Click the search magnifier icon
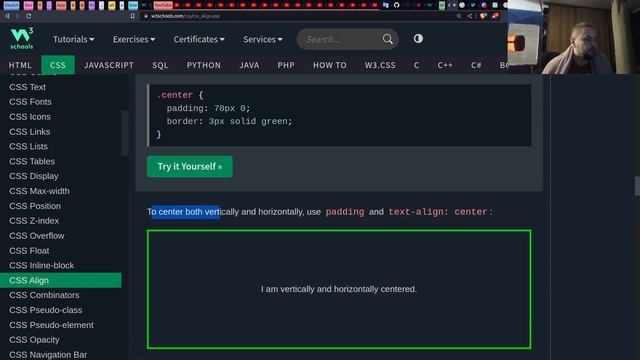The width and height of the screenshot is (640, 360). coord(387,39)
